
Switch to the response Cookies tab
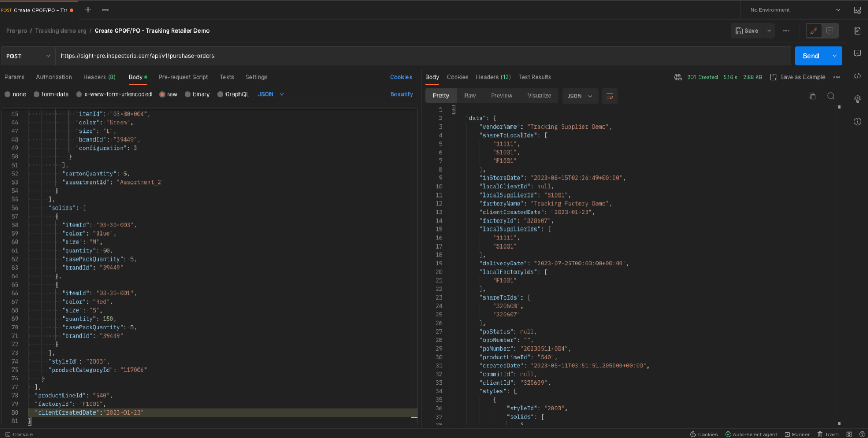457,77
